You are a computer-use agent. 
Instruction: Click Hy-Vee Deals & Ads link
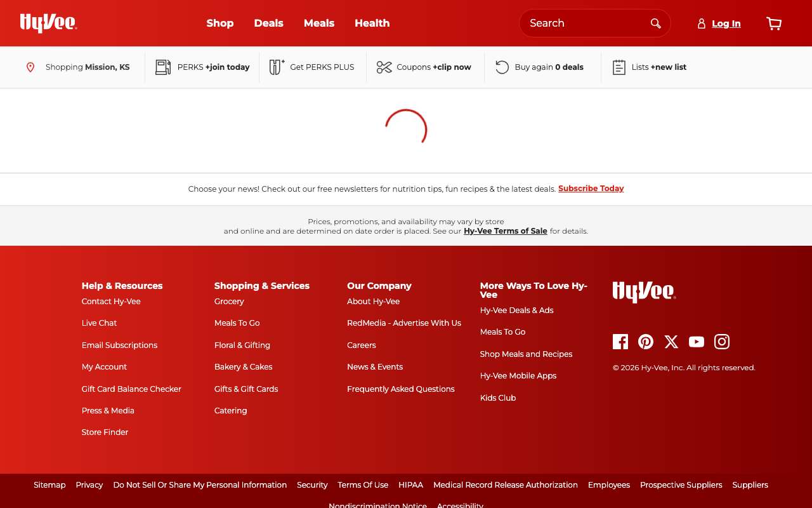click(517, 311)
